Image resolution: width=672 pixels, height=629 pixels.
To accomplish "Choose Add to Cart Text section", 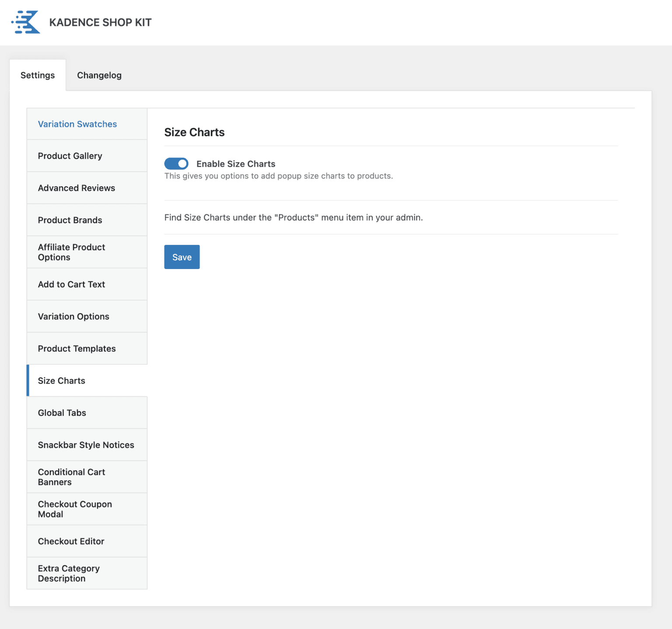I will [71, 284].
